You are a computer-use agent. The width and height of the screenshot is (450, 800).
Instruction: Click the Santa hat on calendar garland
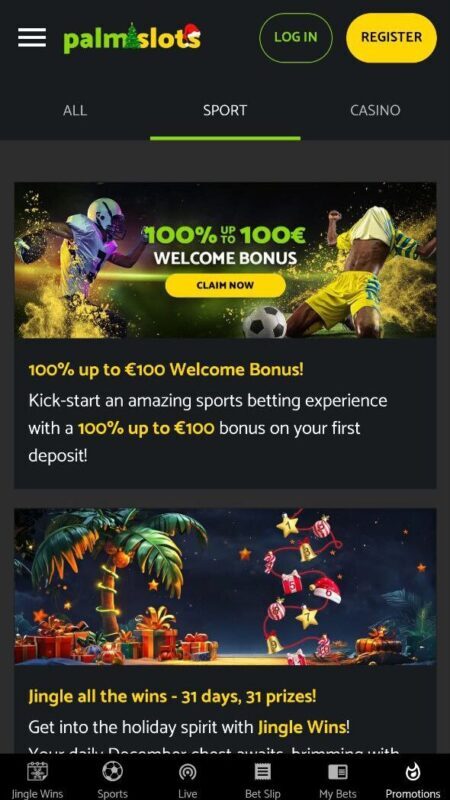pyautogui.click(x=327, y=590)
